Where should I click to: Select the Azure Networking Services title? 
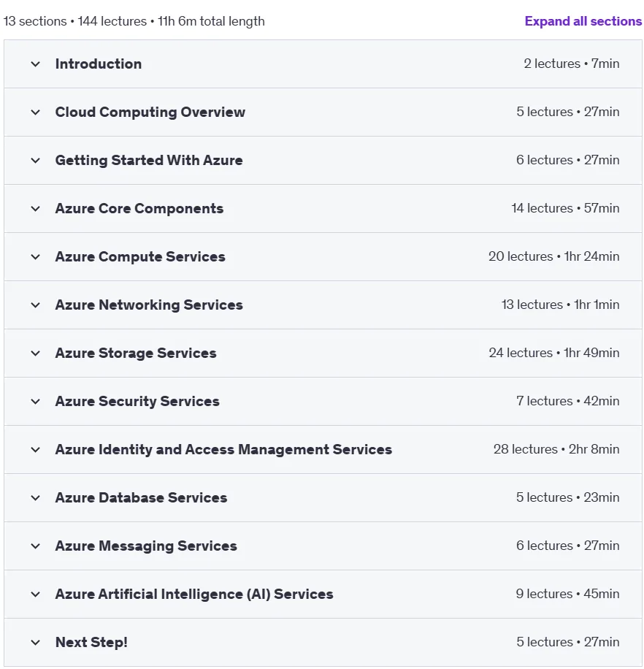[x=149, y=305]
